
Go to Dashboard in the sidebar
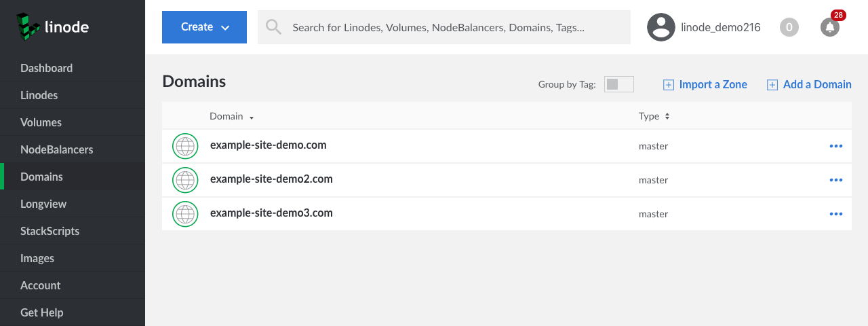pyautogui.click(x=46, y=68)
